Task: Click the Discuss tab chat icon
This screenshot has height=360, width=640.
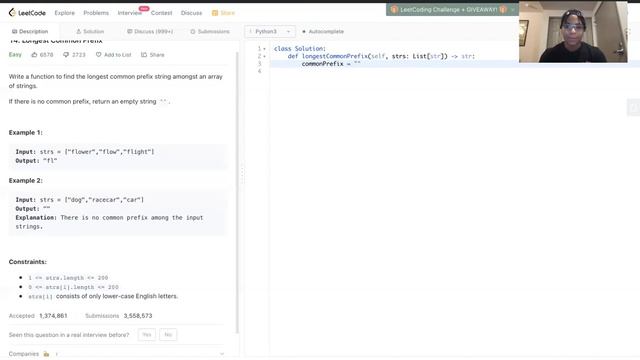Action: pyautogui.click(x=129, y=31)
